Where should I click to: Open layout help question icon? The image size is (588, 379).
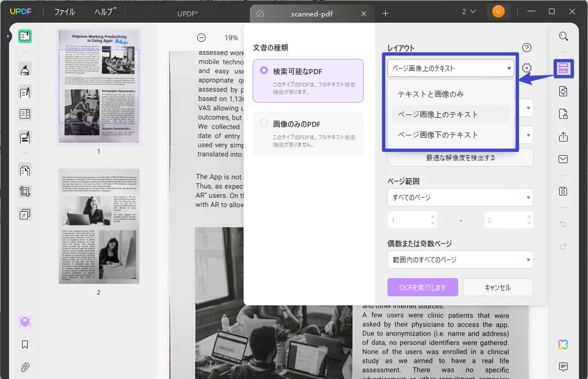point(527,48)
